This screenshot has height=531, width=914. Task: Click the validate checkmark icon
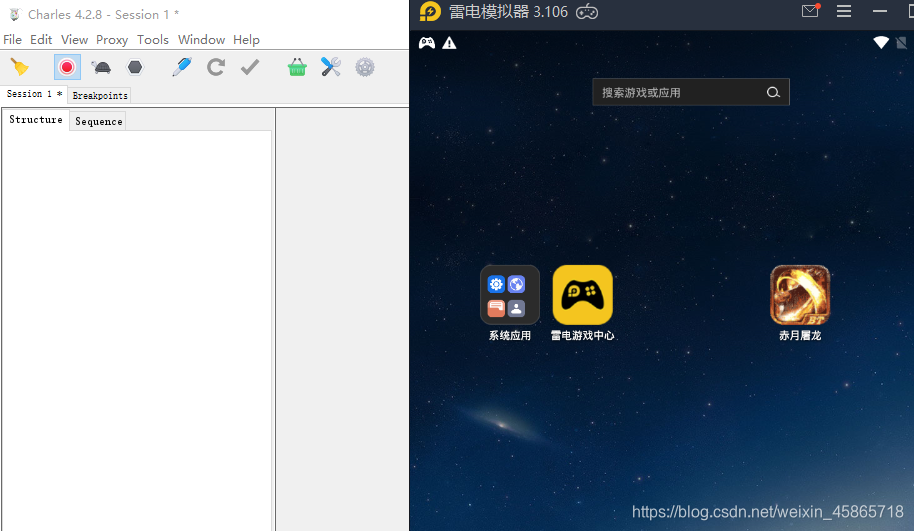pyautogui.click(x=249, y=67)
